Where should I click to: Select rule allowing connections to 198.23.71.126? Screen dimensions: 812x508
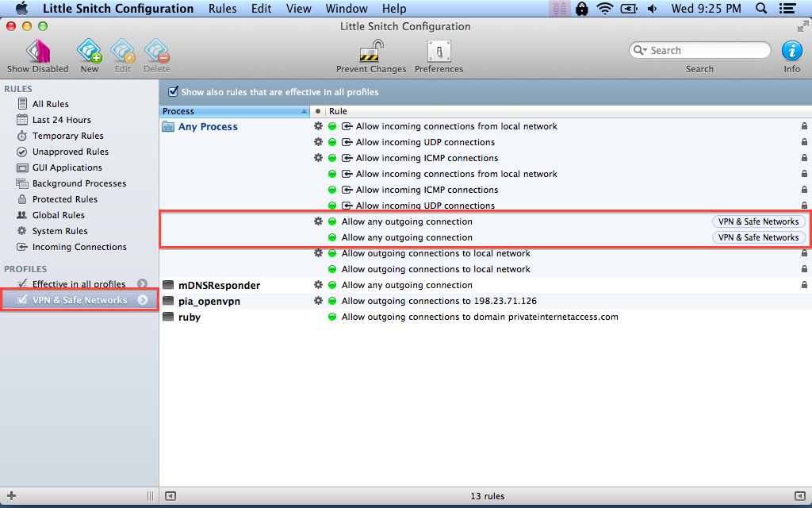(x=439, y=301)
